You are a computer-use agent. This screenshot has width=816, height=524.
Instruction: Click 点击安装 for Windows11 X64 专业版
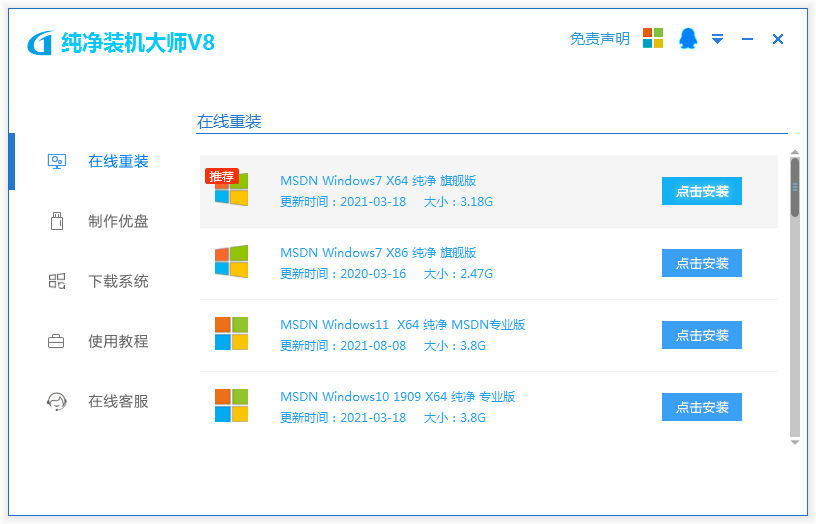pyautogui.click(x=702, y=335)
